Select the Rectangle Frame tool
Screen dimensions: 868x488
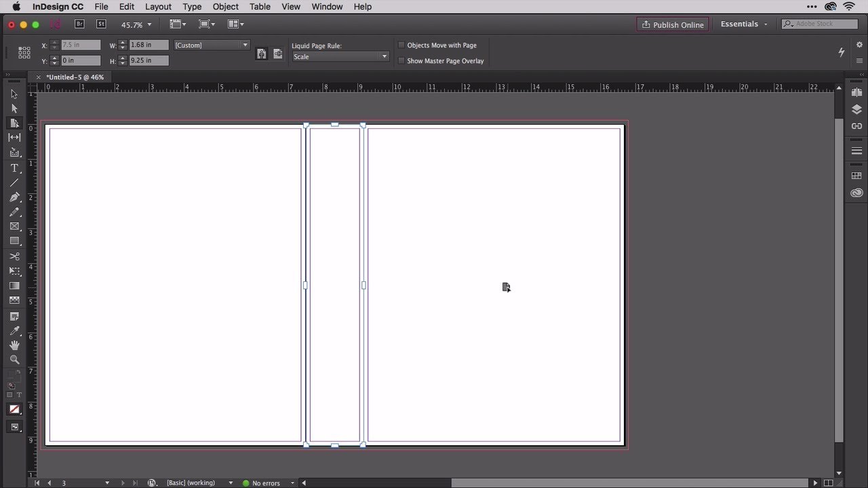click(x=14, y=226)
